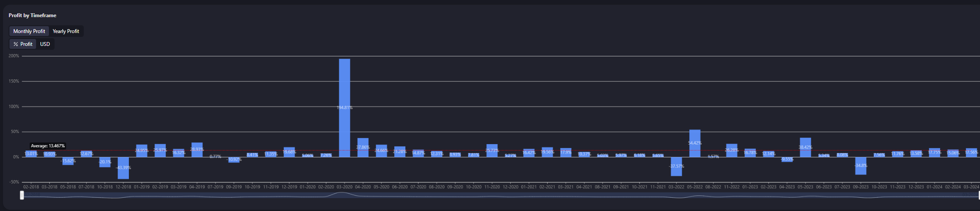
Task: Click the 03-2020 x-axis label
Action: (x=344, y=187)
